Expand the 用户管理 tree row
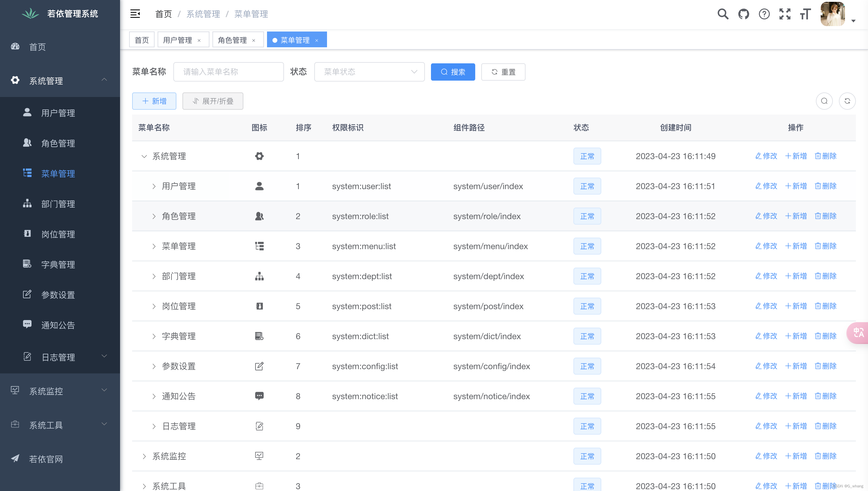Screen dimensions: 868x491 (154, 186)
